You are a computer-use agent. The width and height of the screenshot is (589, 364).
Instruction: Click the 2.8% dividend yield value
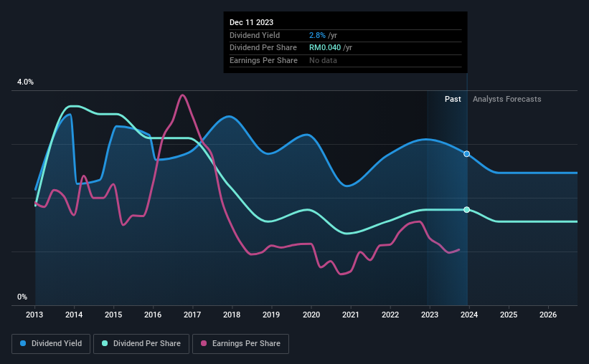point(317,35)
